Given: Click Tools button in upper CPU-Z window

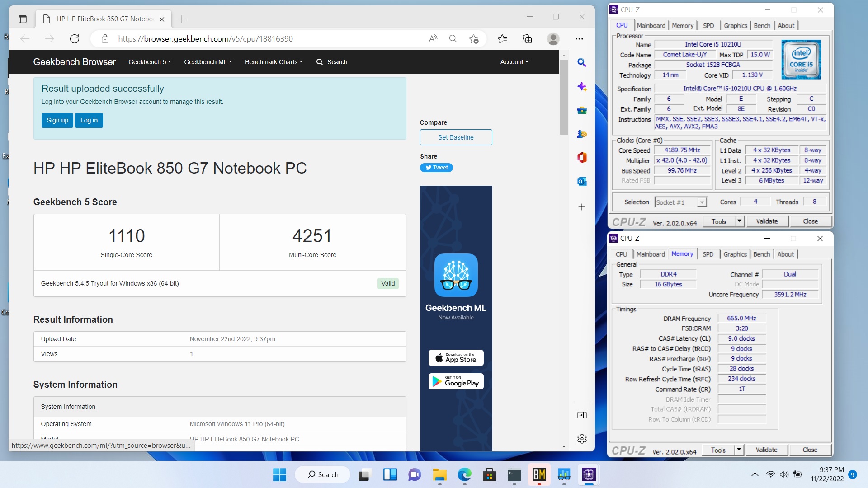Looking at the screenshot, I should click(719, 221).
